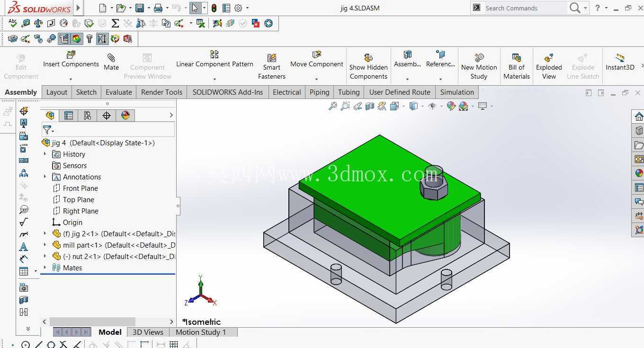The width and height of the screenshot is (644, 348).
Task: Open the Appearances color ball task pane tab
Action: point(639,173)
